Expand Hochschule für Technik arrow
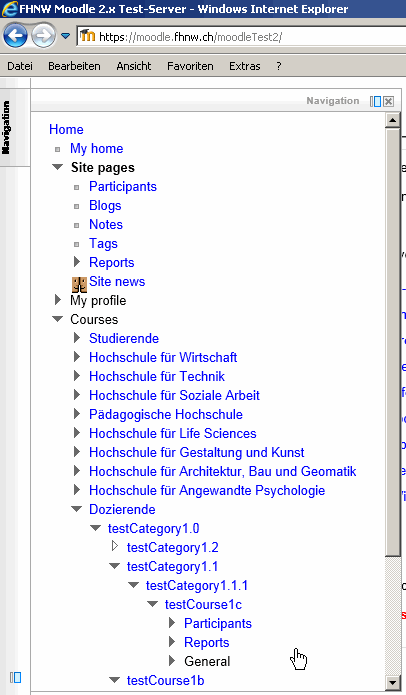Viewport: 406px width, 695px height. pos(77,376)
